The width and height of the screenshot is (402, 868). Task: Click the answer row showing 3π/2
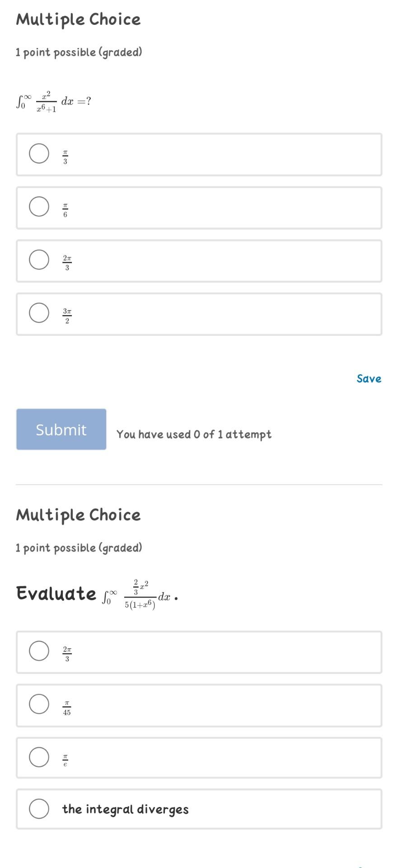(199, 314)
